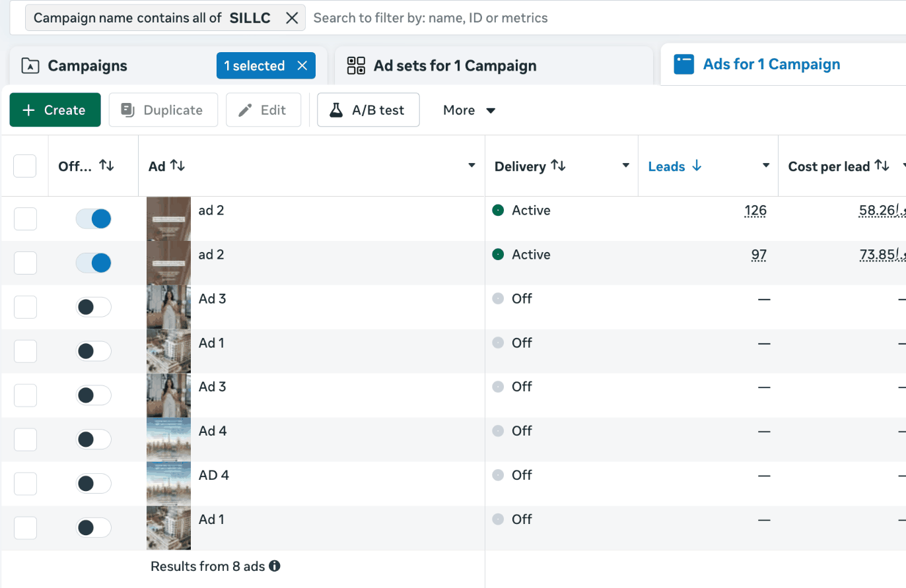Clear the 1 selected campaign badge

pos(302,66)
